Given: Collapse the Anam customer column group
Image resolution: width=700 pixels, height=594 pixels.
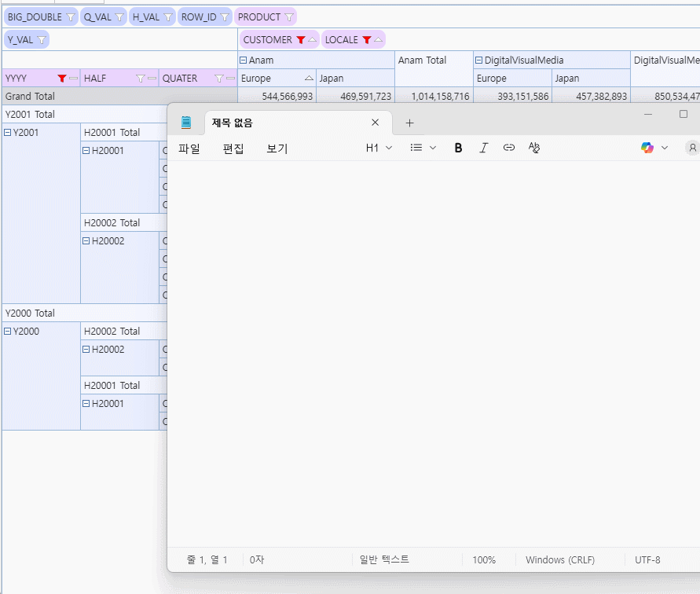Looking at the screenshot, I should point(244,60).
